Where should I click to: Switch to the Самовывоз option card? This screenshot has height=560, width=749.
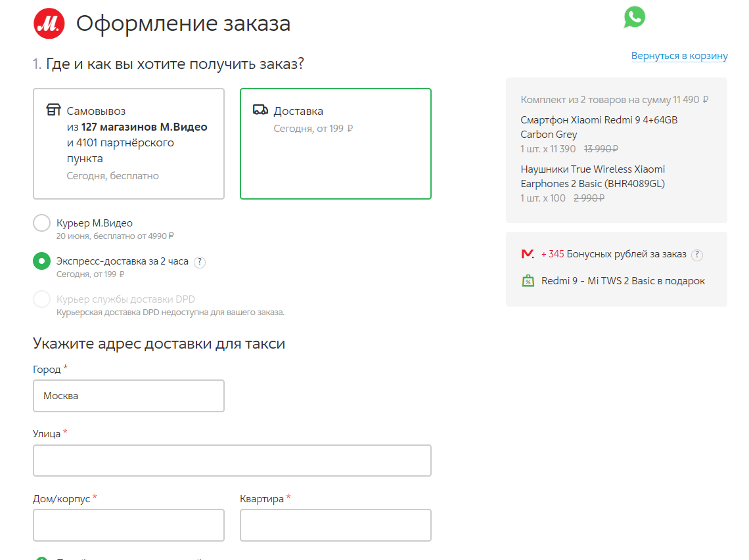[x=128, y=143]
